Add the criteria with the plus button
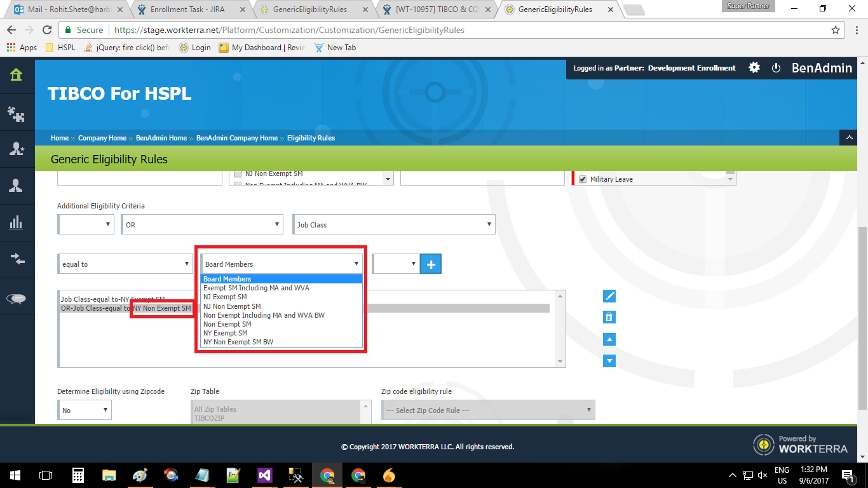Viewport: 868px width, 488px height. point(431,264)
